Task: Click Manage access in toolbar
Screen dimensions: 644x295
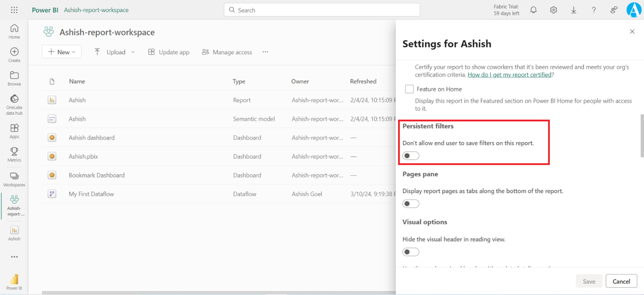Action: [227, 52]
